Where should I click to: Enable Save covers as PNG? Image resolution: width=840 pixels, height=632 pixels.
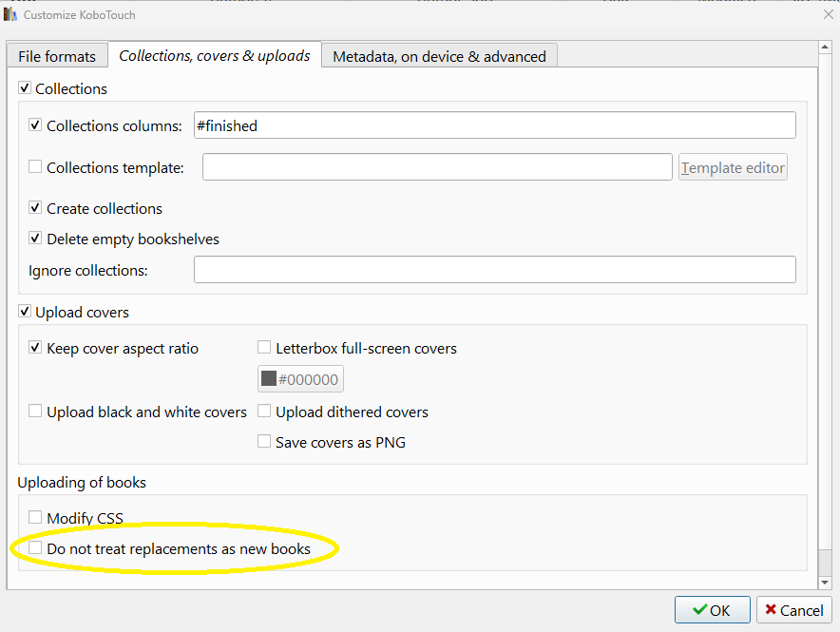(264, 442)
